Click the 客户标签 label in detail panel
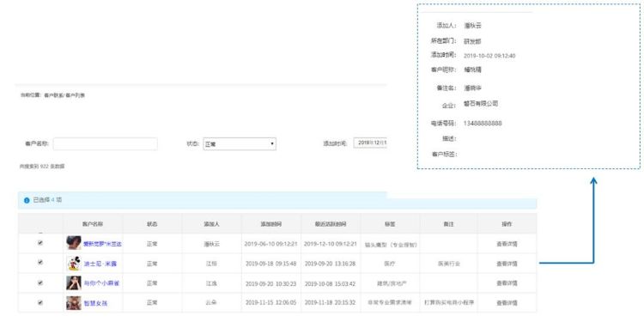644x322 pixels. pos(444,155)
